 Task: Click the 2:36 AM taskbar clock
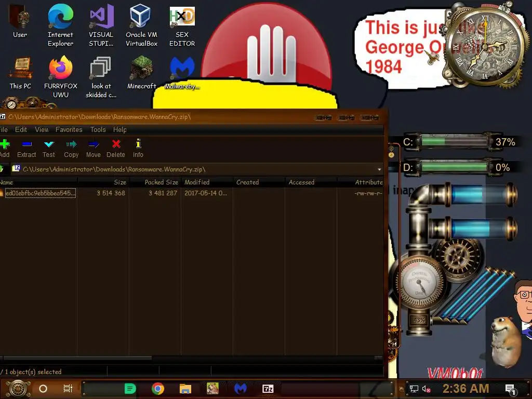pos(466,389)
